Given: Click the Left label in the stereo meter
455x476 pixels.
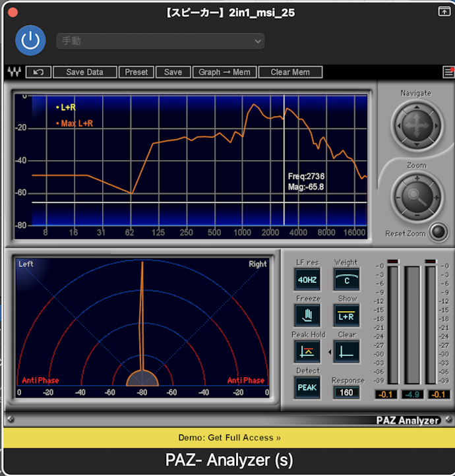Looking at the screenshot, I should click(x=26, y=264).
